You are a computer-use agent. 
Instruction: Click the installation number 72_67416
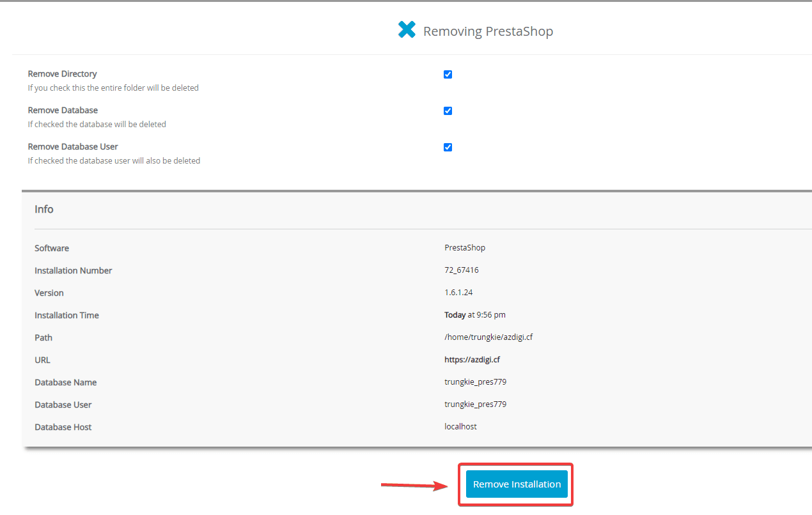coord(461,270)
